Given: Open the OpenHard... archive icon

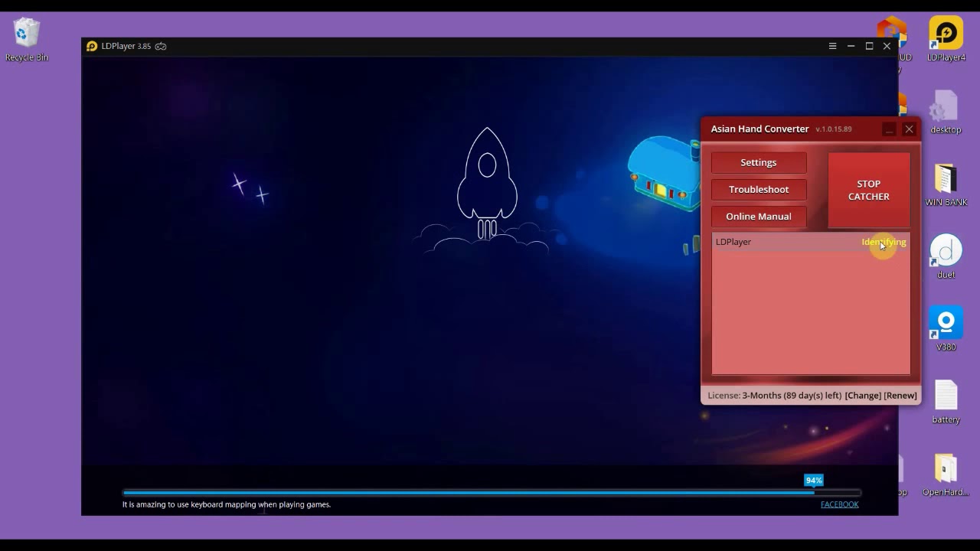Looking at the screenshot, I should pos(946,474).
